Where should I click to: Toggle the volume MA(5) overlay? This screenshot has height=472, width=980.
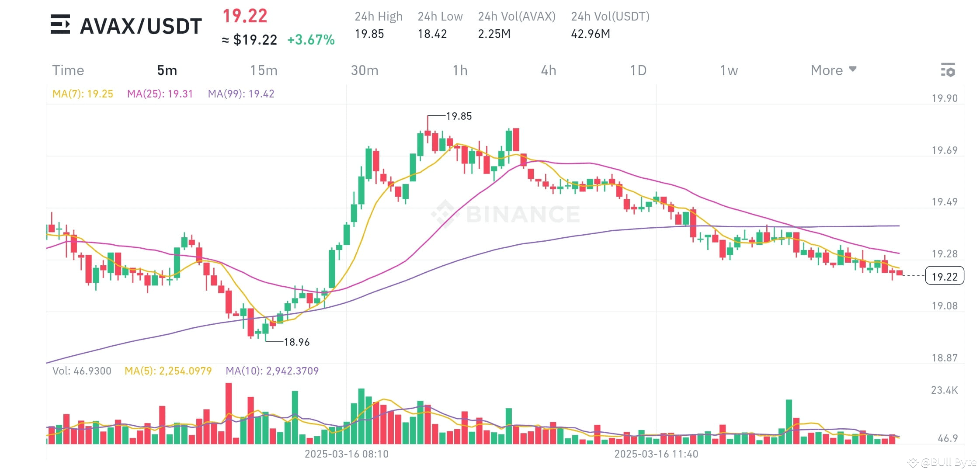[x=169, y=371]
